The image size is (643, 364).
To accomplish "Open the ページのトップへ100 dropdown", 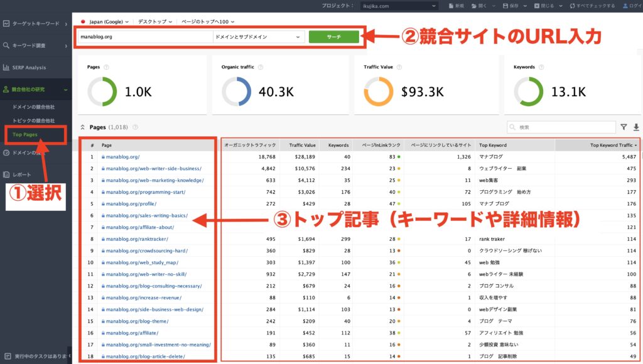I will [207, 22].
